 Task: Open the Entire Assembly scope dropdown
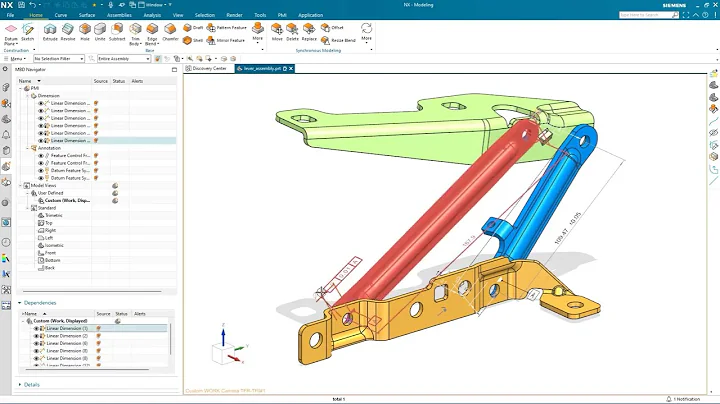click(124, 59)
